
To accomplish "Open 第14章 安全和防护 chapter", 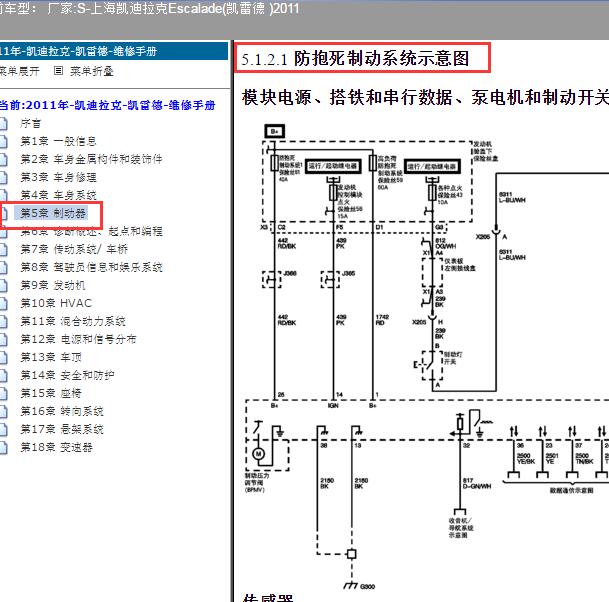I will pos(67,376).
